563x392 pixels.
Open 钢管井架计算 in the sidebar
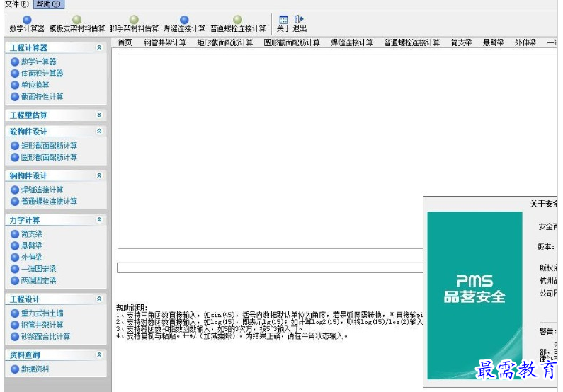37,325
